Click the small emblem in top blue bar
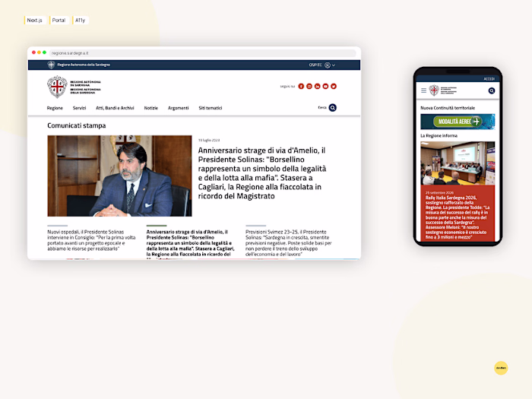This screenshot has height=399, width=532. (51, 65)
